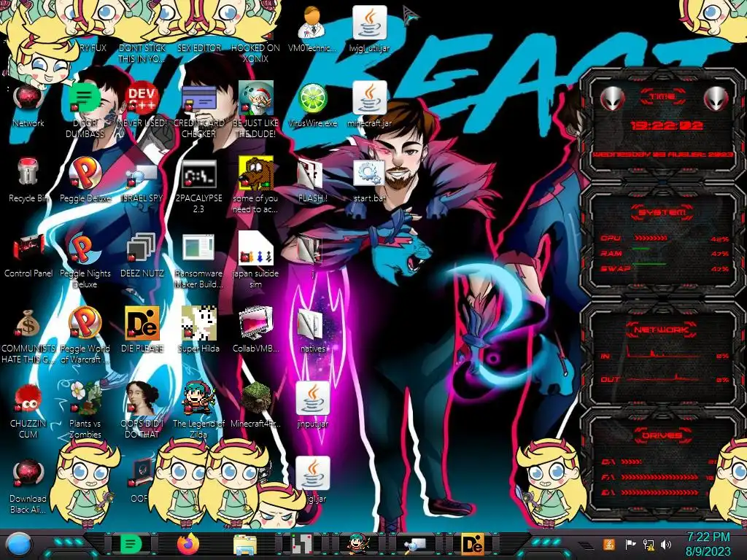
Task: Launch Peggle Nights Deluxe
Action: coord(85,248)
